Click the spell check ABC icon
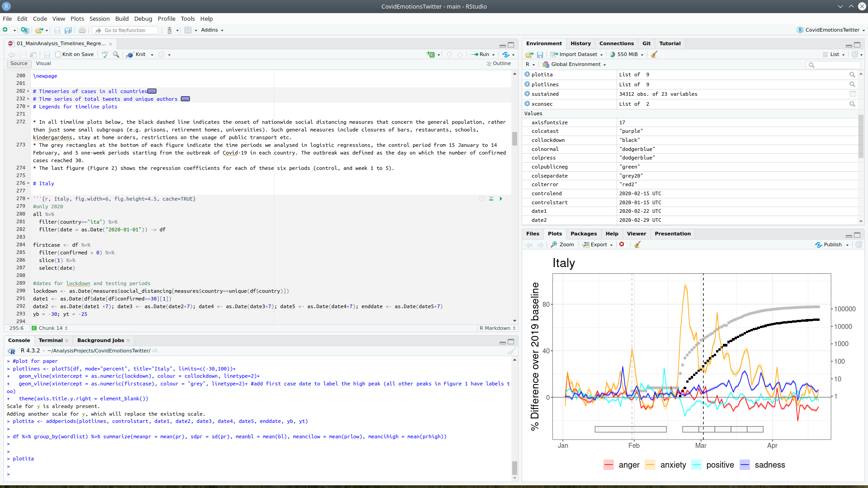868x488 pixels. coord(105,54)
